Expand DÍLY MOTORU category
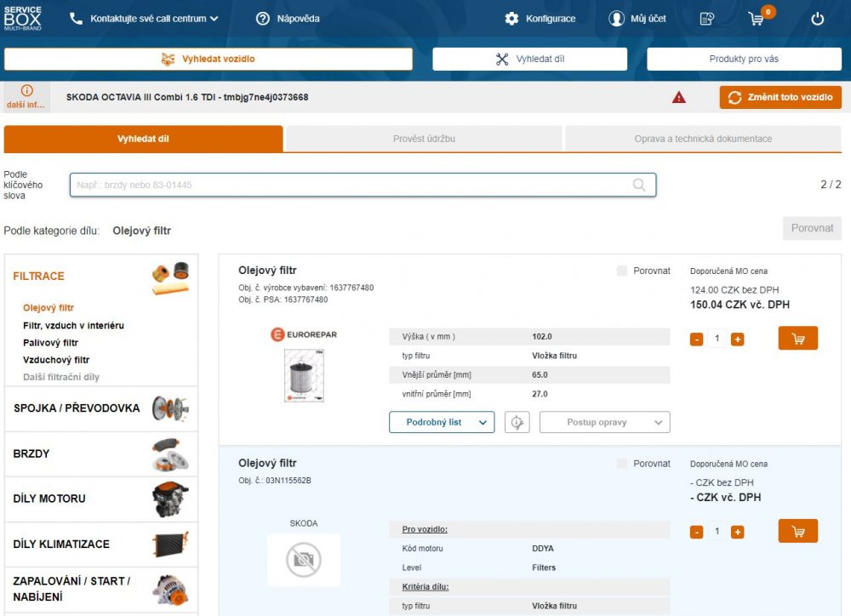The width and height of the screenshot is (851, 616). click(101, 499)
